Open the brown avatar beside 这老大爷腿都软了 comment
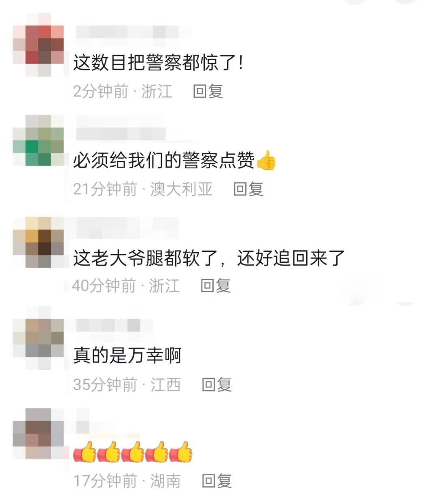The width and height of the screenshot is (437, 504). [x=38, y=242]
